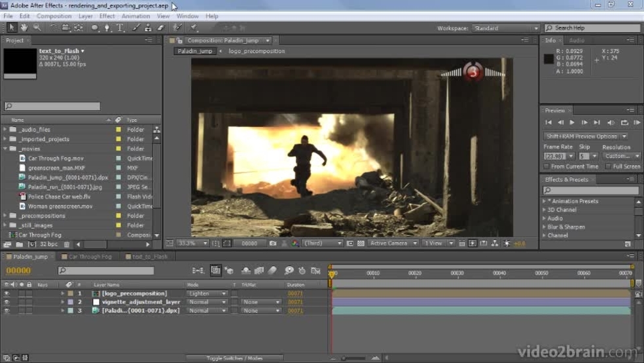Create new folder in Project panel
Screen dimensions: 644x363
tap(19, 244)
